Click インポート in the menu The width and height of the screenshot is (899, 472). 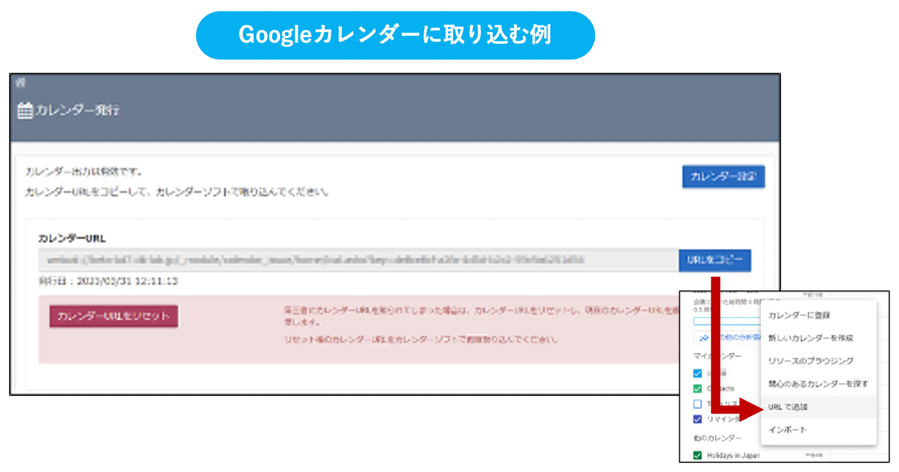[818, 430]
